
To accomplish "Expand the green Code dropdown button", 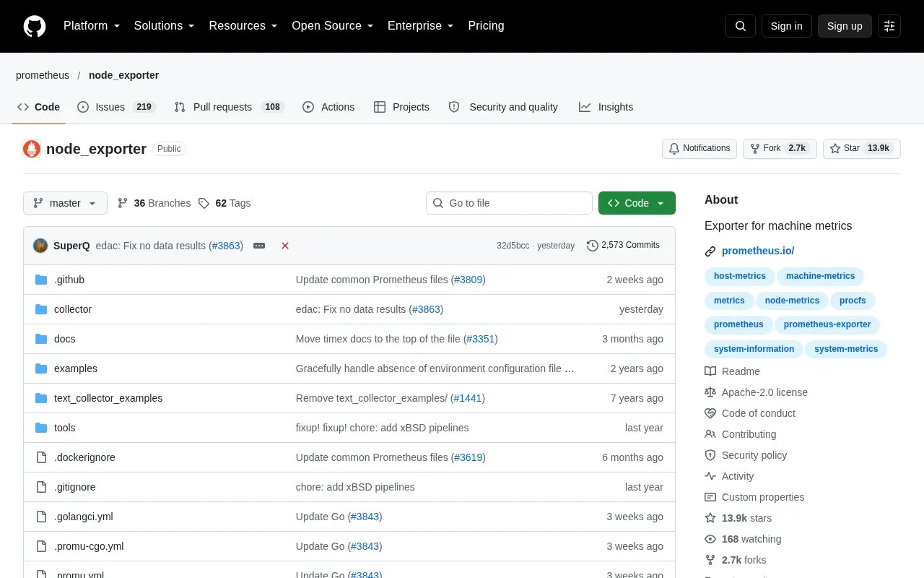I will point(637,203).
